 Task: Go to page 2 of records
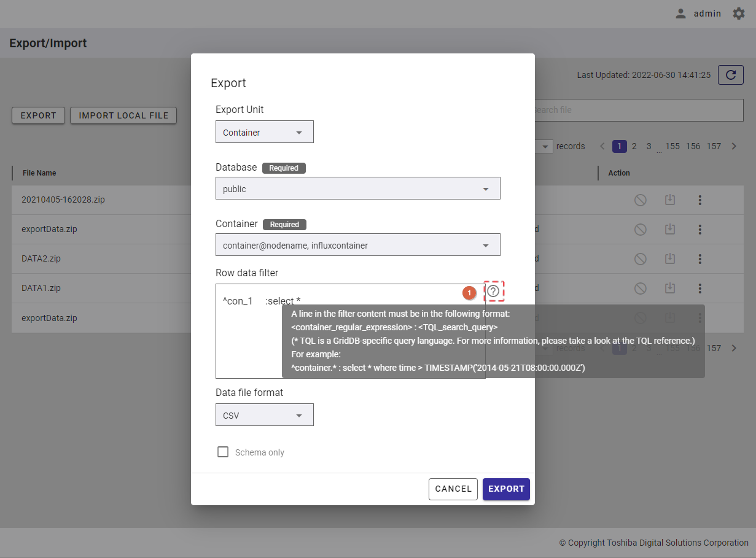coord(634,146)
